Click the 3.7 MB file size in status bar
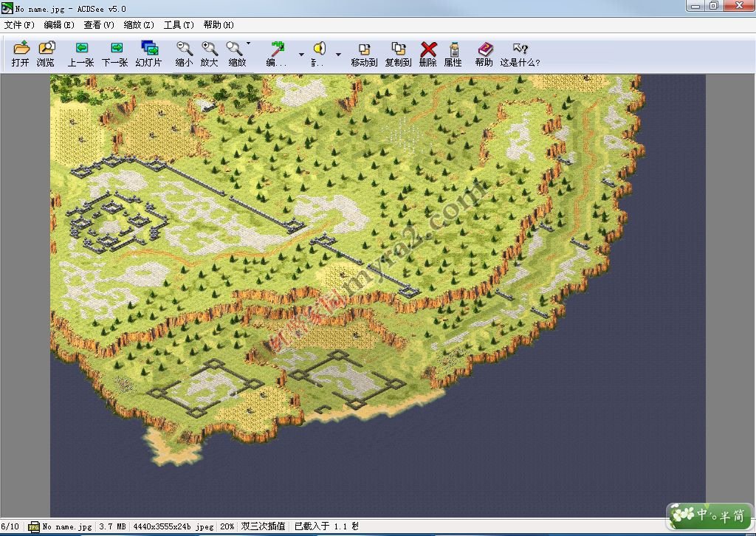 click(112, 527)
